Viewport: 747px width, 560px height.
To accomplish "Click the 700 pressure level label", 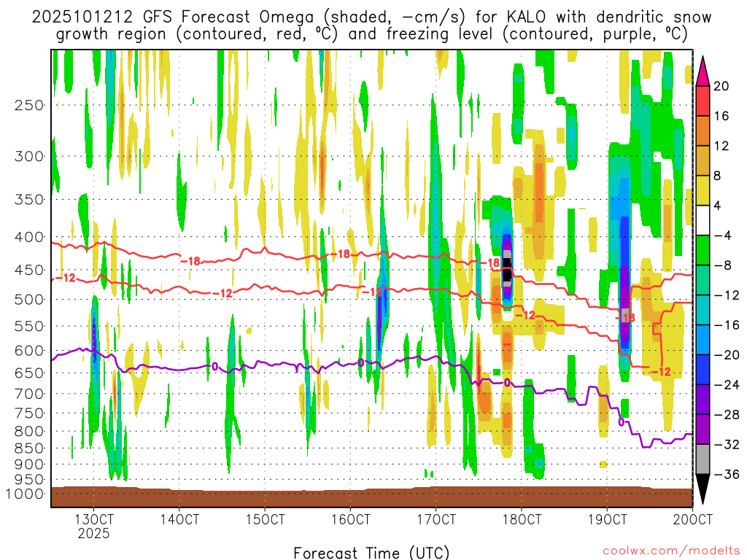I will click(29, 394).
